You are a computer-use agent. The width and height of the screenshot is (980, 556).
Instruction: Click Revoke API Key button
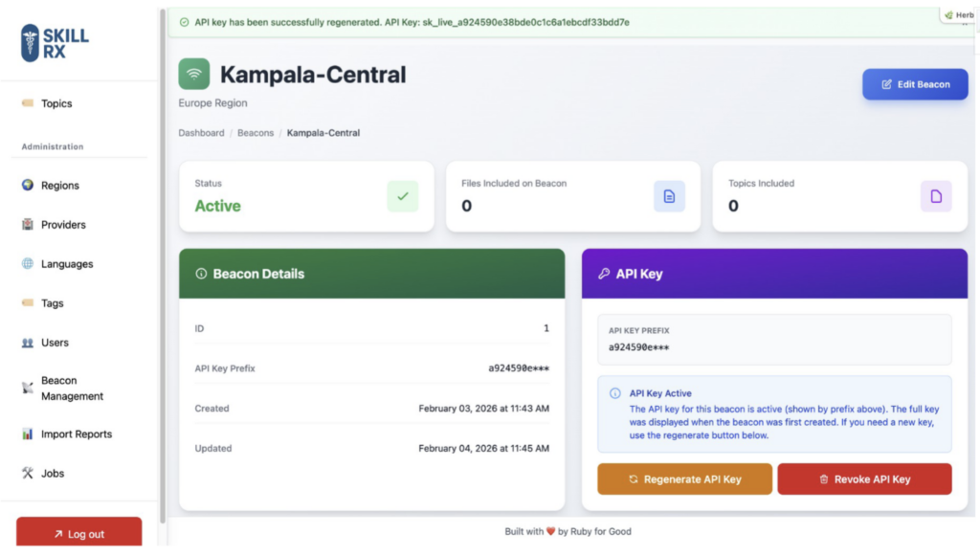click(x=864, y=479)
